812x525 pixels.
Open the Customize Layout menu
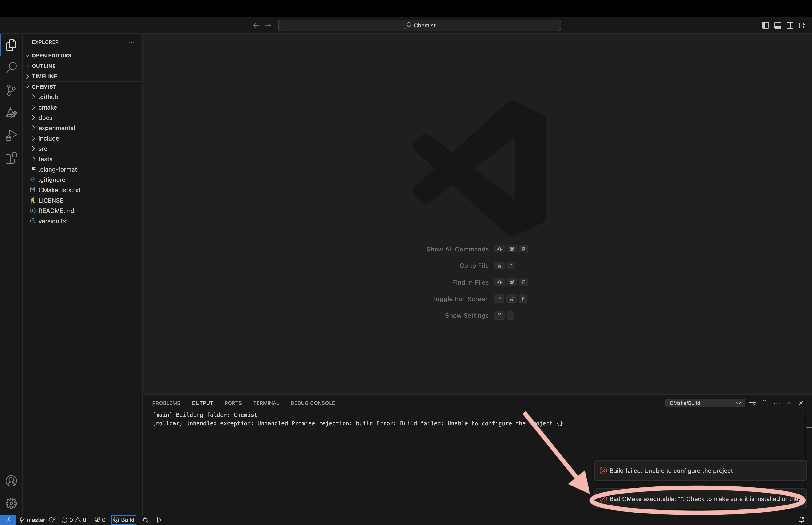(x=802, y=26)
